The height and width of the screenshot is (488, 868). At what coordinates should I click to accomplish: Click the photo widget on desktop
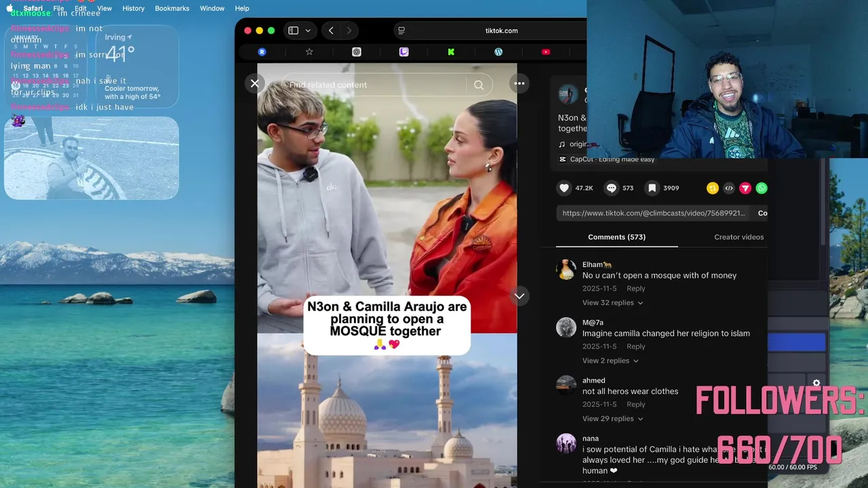coord(92,158)
